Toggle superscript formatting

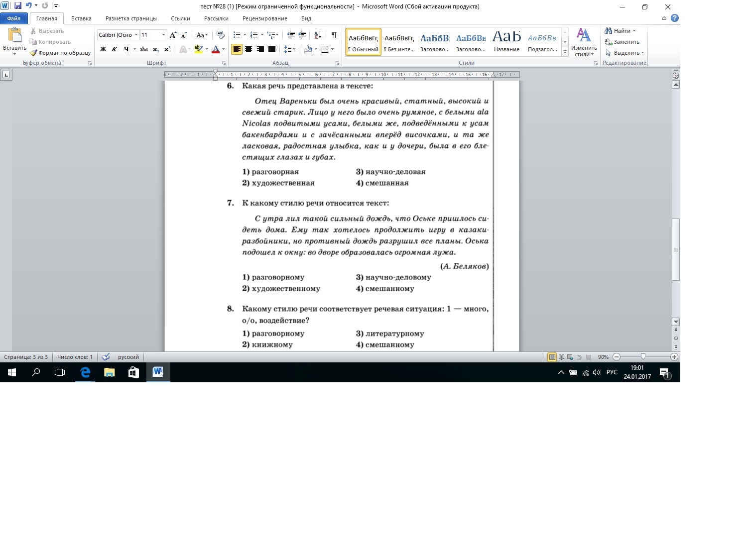pos(167,49)
